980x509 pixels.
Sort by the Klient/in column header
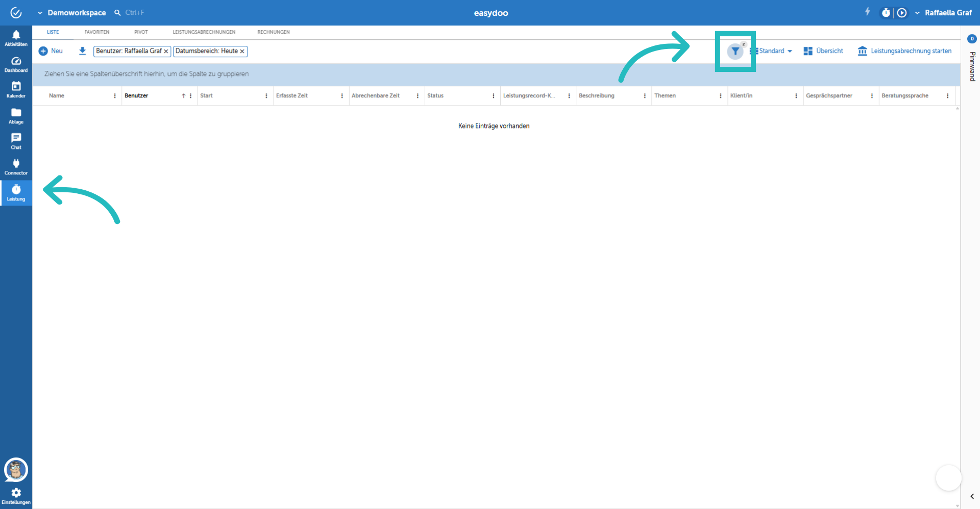coord(741,96)
